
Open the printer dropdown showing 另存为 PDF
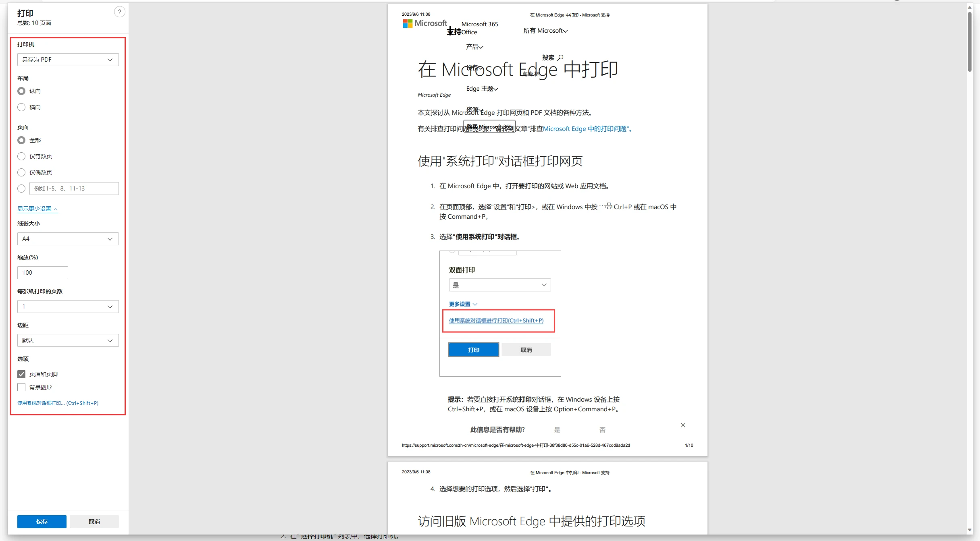click(68, 60)
